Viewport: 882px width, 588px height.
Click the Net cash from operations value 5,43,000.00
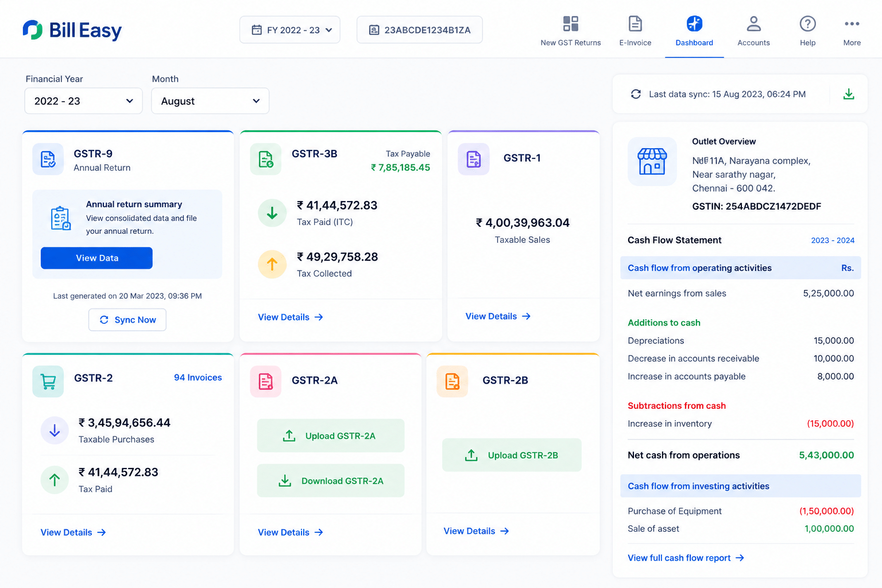coord(826,455)
